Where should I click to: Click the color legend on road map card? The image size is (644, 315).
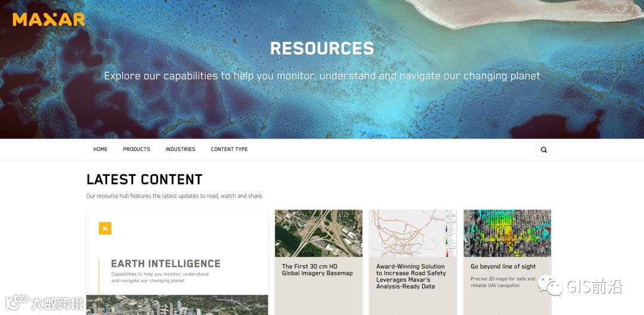451,233
